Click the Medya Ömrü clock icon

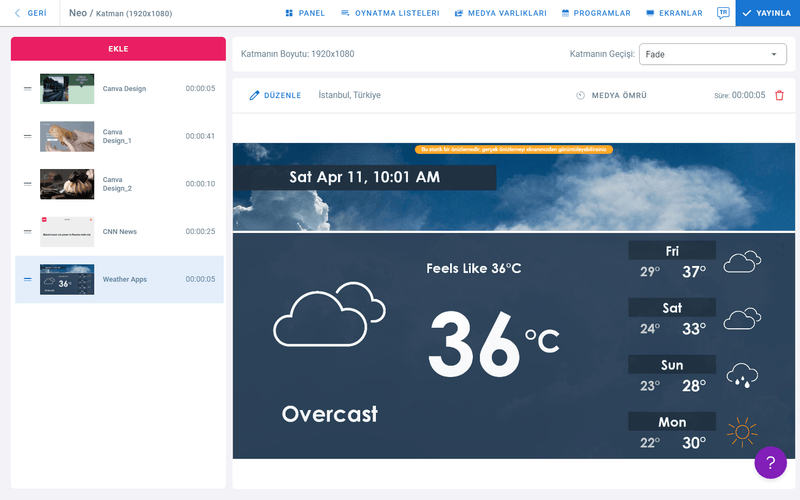(x=581, y=95)
